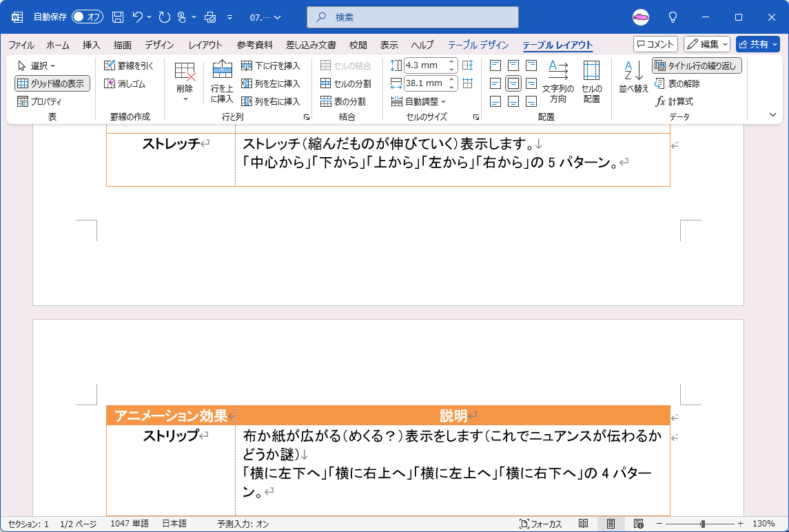This screenshot has height=532, width=789.
Task: Align cell text bottom left
Action: [495, 102]
